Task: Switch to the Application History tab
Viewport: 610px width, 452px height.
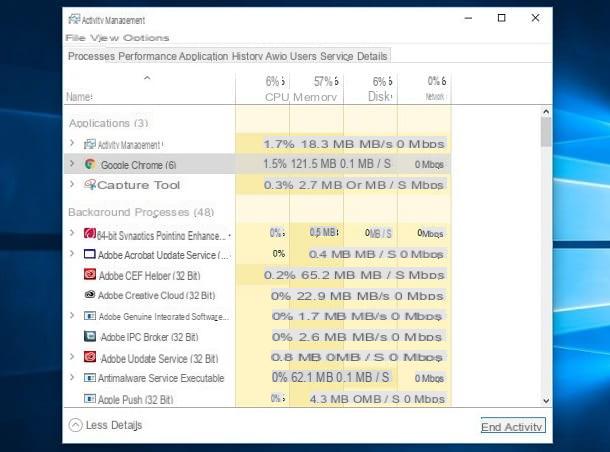Action: [221, 56]
